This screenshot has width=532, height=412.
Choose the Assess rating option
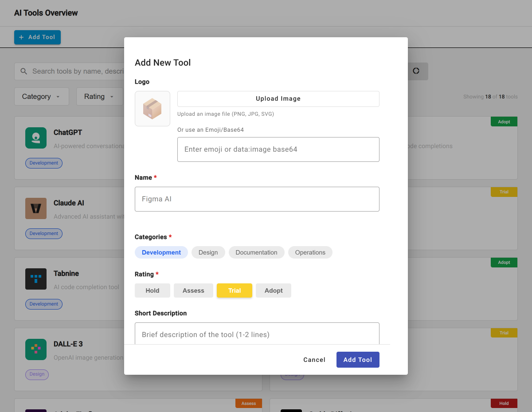193,290
